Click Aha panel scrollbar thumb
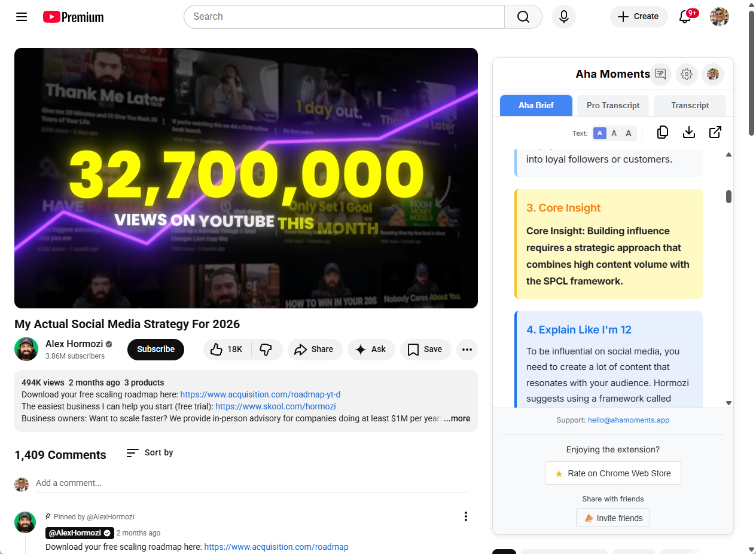This screenshot has height=554, width=756. click(728, 197)
